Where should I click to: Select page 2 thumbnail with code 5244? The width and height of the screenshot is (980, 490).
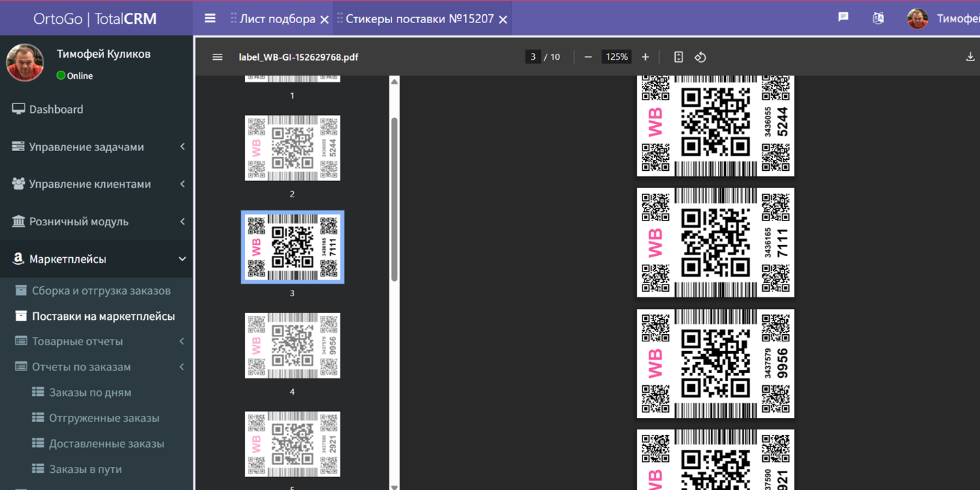tap(293, 148)
